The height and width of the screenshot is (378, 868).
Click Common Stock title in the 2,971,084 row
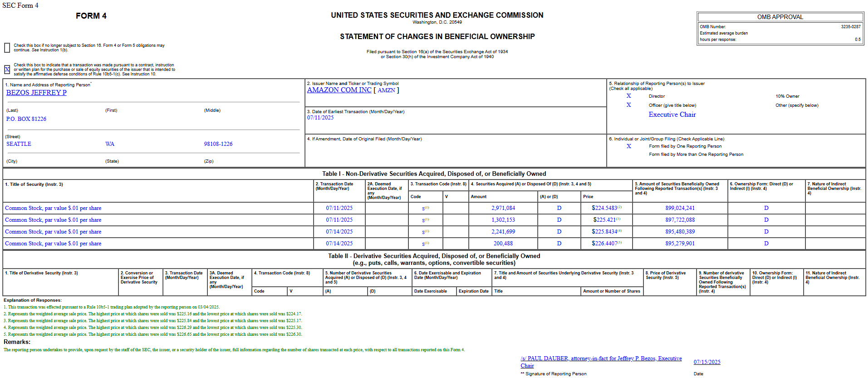click(53, 208)
